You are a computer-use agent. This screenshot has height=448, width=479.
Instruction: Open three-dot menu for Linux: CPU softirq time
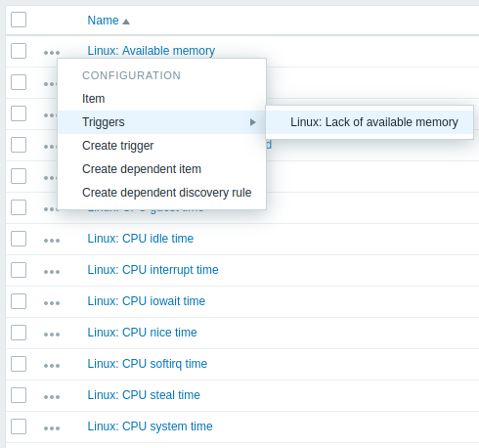[52, 366]
